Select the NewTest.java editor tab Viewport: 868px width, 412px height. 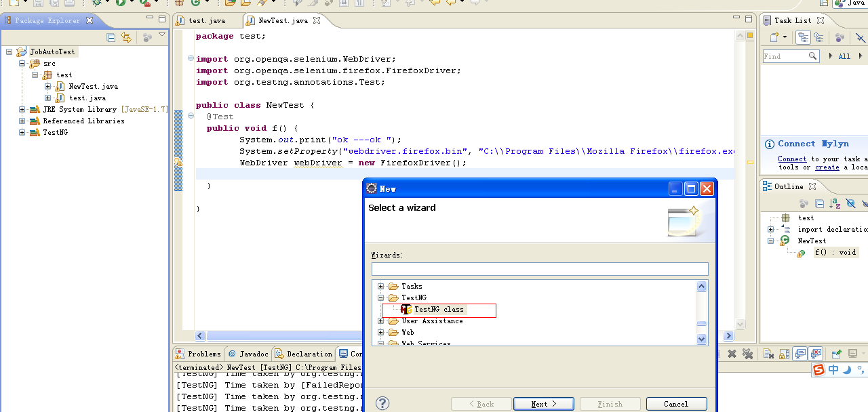pyautogui.click(x=283, y=20)
